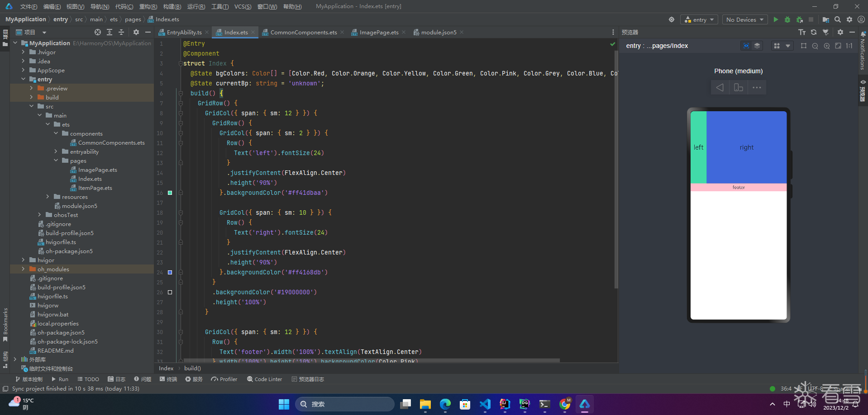Click the previewer plug icon

[x=825, y=32]
